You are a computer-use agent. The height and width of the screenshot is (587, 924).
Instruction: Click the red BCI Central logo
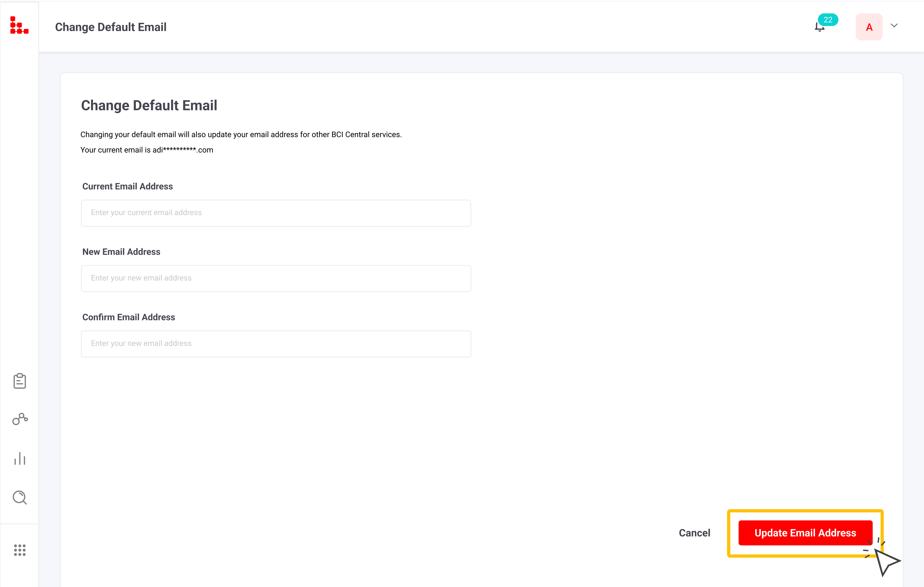(x=19, y=25)
